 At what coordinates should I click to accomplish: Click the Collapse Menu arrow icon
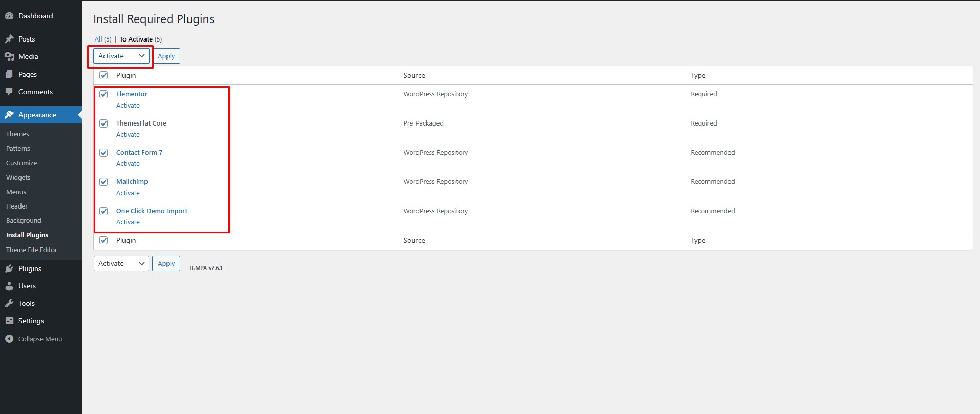(x=9, y=339)
